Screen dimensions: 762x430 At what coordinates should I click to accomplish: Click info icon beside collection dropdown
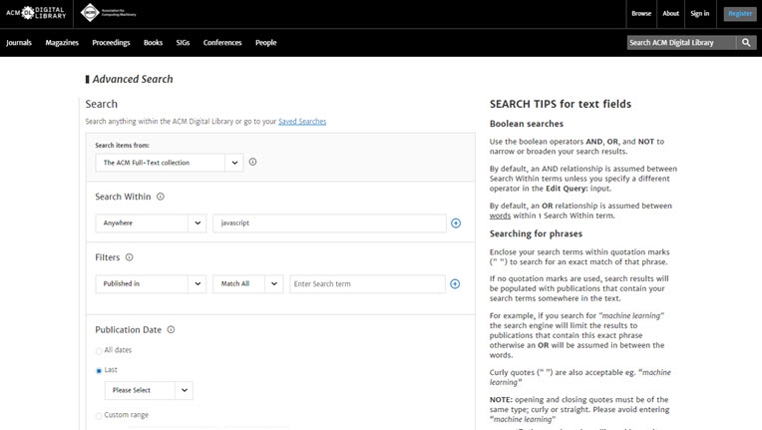coord(253,162)
